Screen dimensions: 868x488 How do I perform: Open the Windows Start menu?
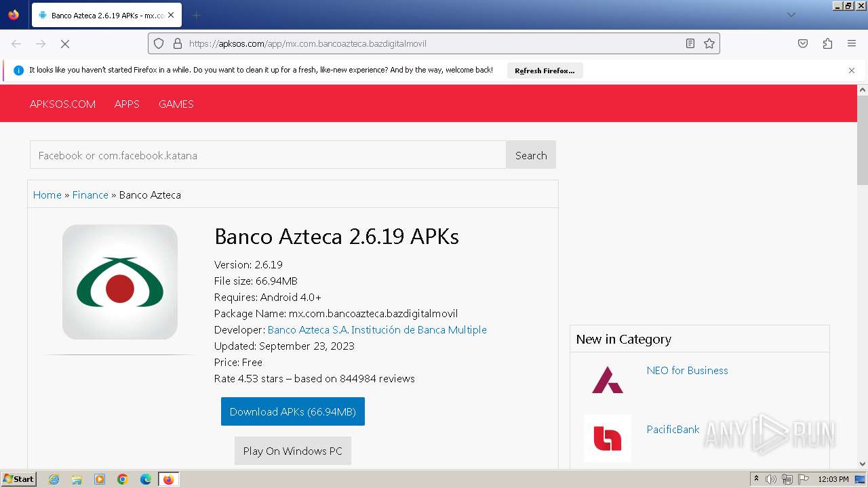click(x=18, y=479)
